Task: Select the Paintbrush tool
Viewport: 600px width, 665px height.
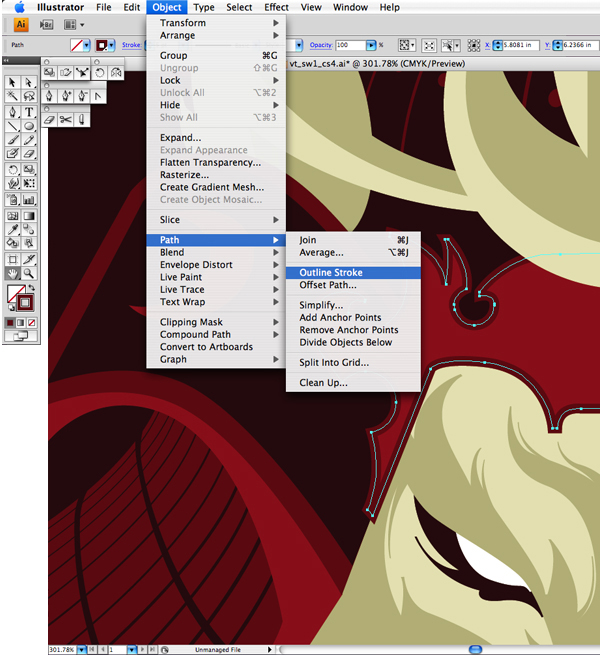Action: (12, 140)
